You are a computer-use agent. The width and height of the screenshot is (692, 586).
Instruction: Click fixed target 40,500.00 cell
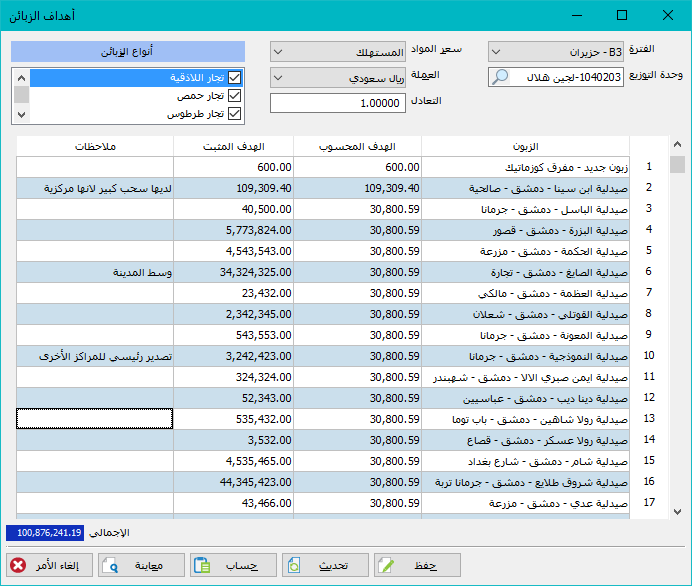coord(233,209)
